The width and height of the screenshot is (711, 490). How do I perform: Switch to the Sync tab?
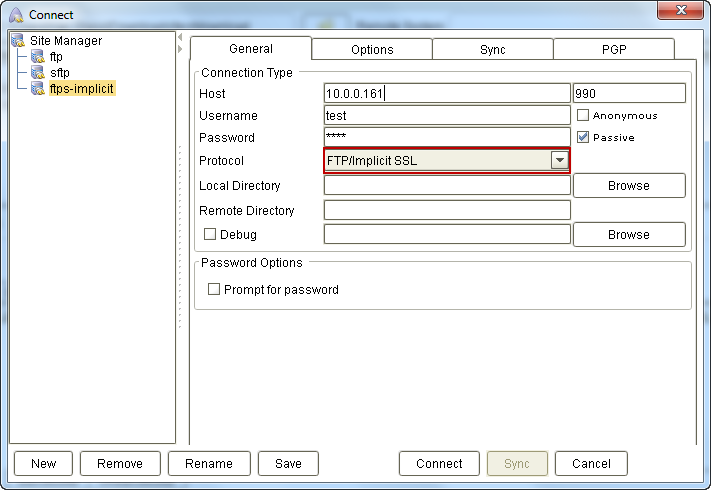click(492, 49)
